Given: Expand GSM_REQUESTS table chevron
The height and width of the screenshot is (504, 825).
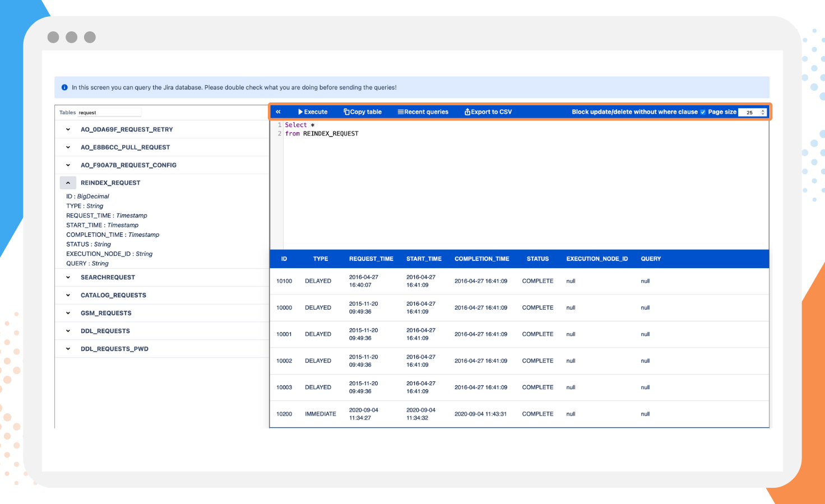Looking at the screenshot, I should click(x=68, y=313).
